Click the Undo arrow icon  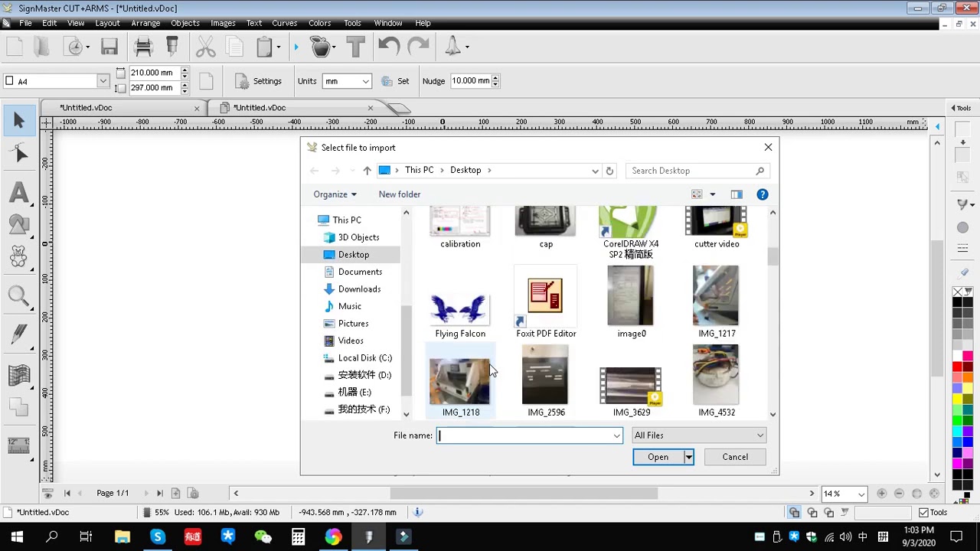pos(388,47)
